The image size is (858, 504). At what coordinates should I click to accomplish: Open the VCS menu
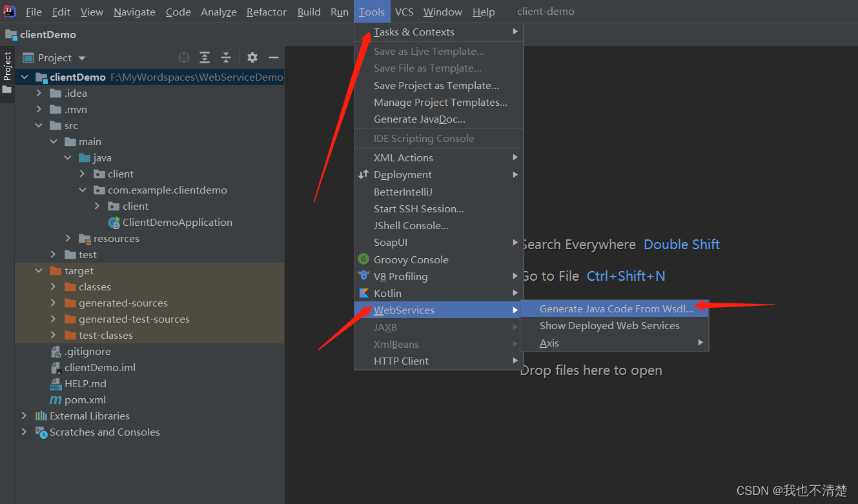click(x=405, y=12)
